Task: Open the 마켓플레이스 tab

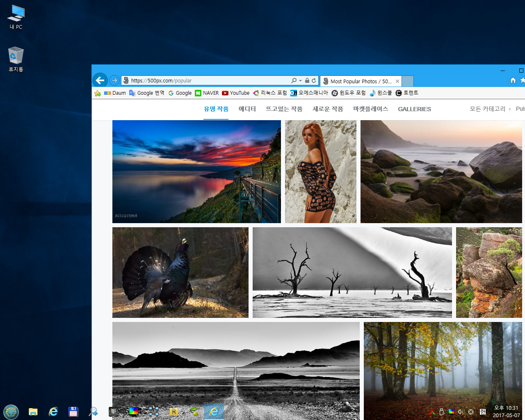Action: coord(371,109)
